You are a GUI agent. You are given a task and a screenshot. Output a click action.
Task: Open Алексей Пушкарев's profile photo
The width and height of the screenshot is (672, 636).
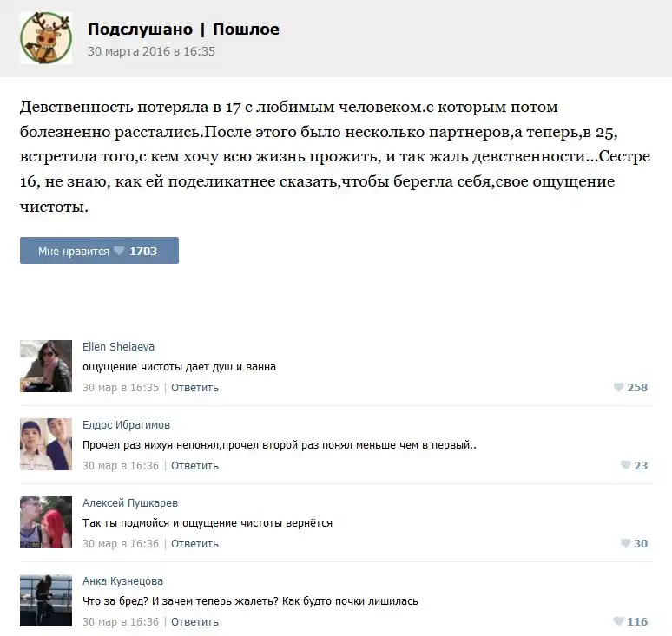click(x=46, y=522)
